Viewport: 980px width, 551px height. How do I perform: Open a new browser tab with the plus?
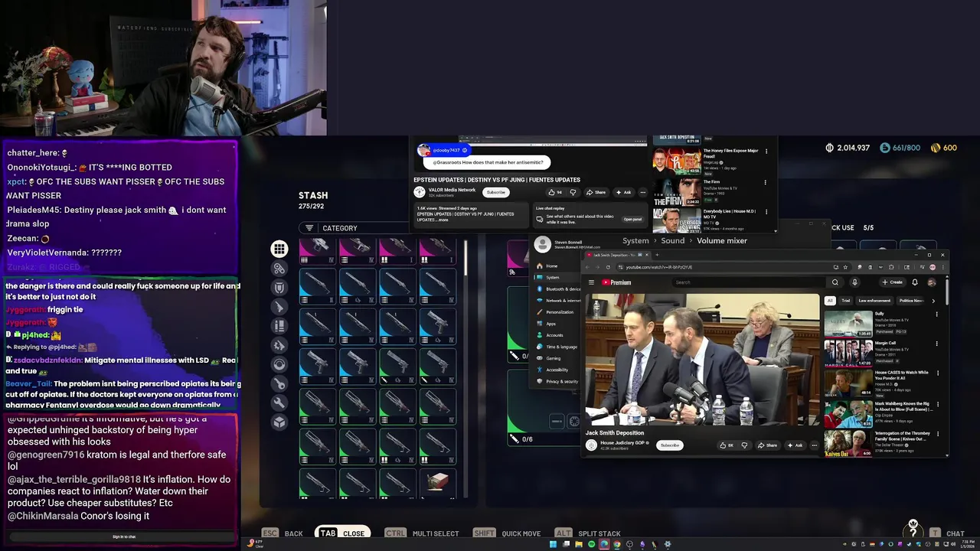coord(656,255)
